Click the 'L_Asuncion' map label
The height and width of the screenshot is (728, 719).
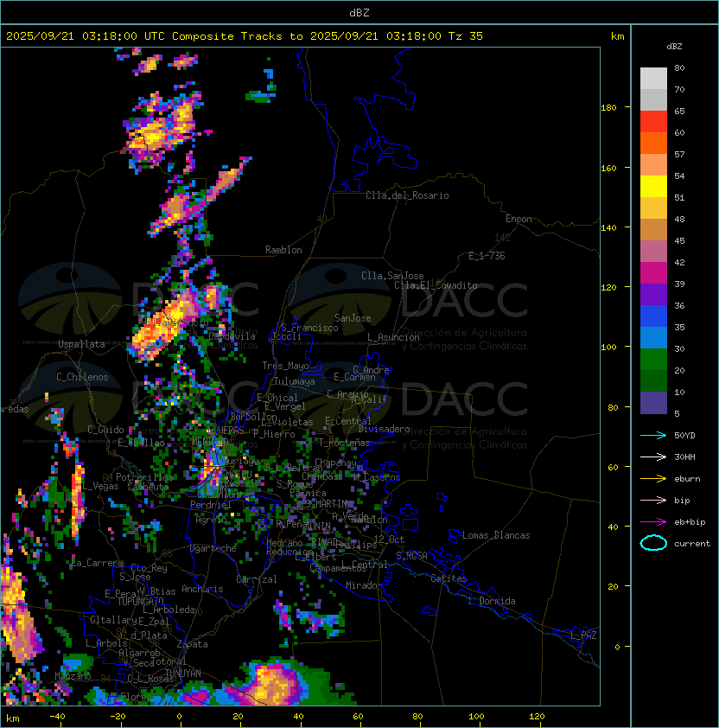tap(393, 337)
